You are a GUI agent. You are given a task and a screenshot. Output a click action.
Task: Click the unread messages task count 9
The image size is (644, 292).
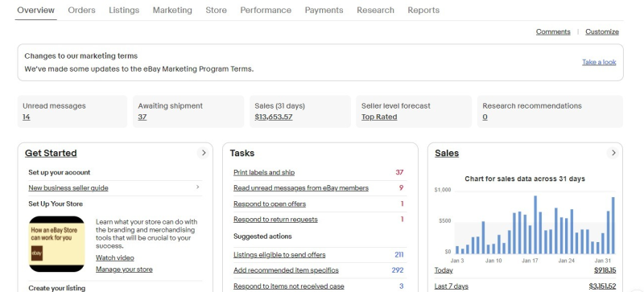(401, 188)
